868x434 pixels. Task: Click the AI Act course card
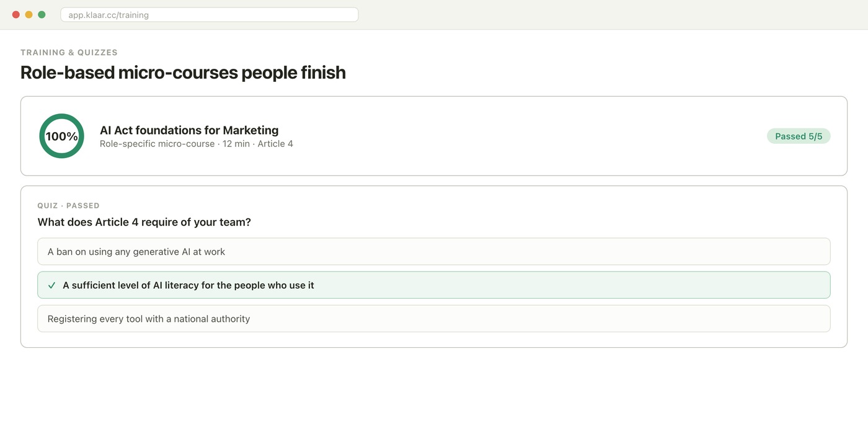coord(433,136)
